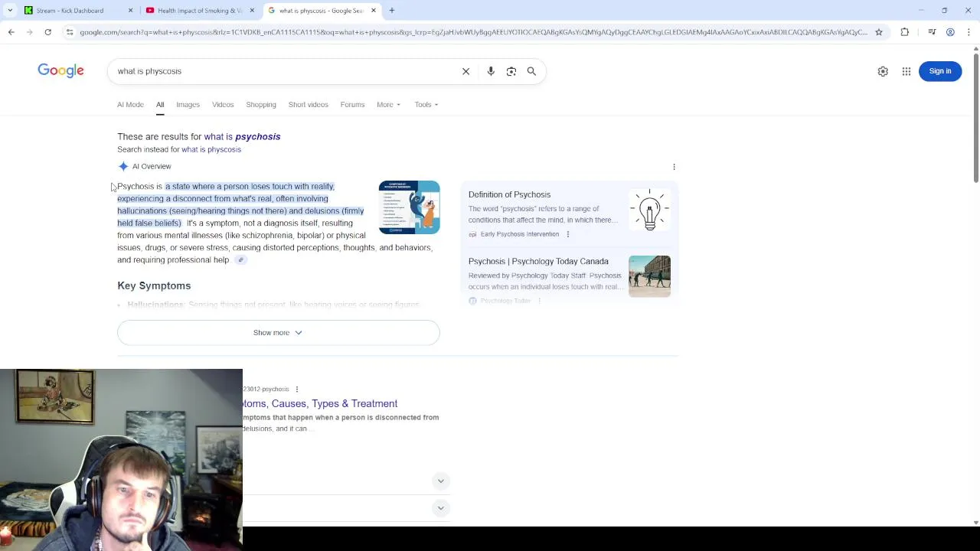Image resolution: width=980 pixels, height=551 pixels.
Task: Reload the current page
Action: [47, 32]
